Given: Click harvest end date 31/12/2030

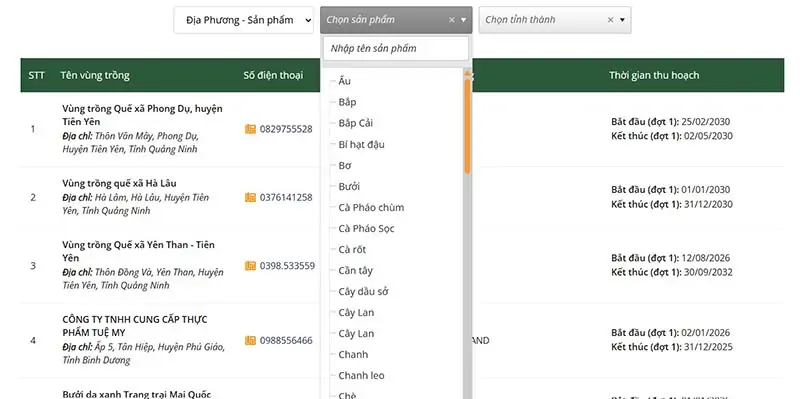Looking at the screenshot, I should [707, 205].
